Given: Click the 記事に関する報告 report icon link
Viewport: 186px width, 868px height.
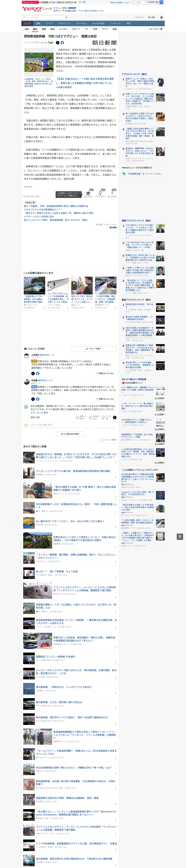Looking at the screenshot, I should [32, 196].
